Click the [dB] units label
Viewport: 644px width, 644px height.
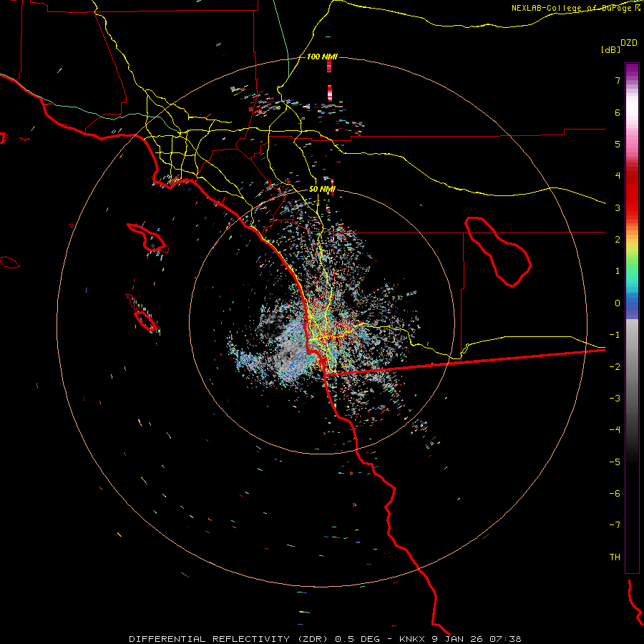610,49
